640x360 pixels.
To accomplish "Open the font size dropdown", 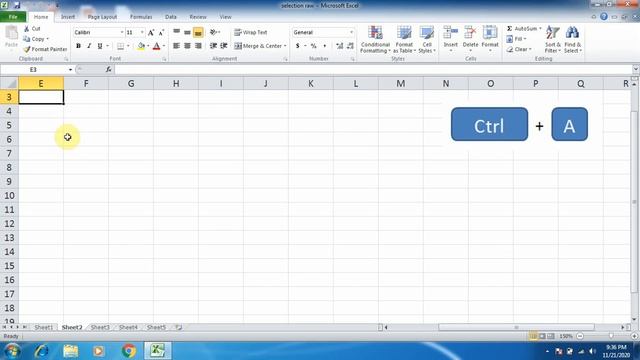I will (142, 32).
